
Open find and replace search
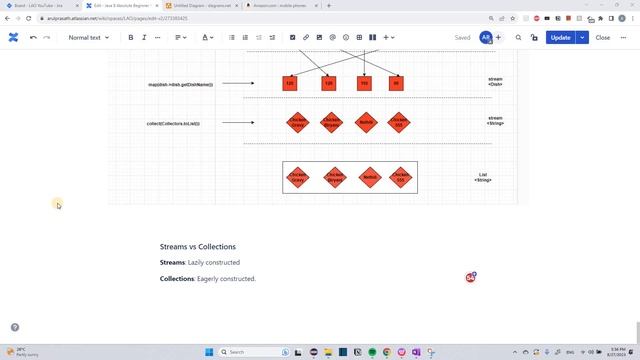point(518,38)
